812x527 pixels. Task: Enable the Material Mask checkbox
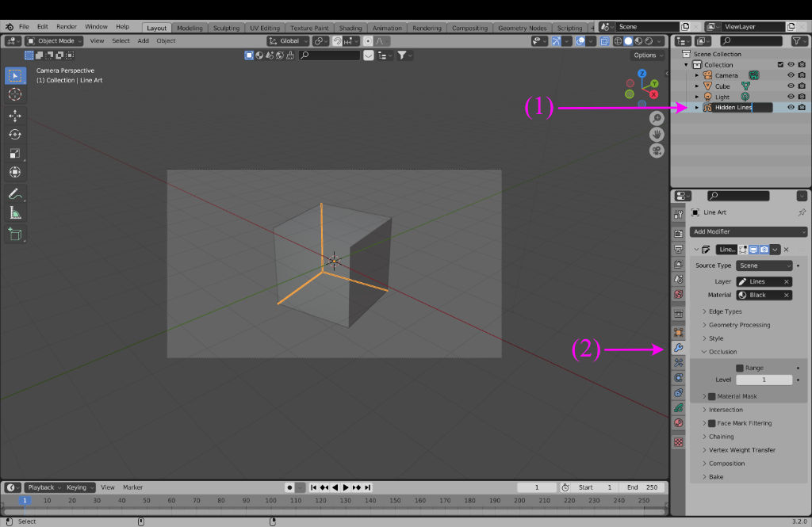[711, 396]
